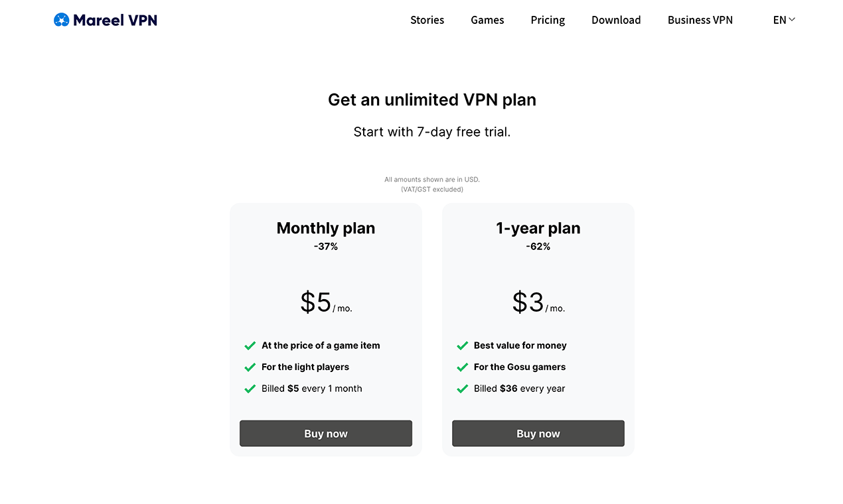
Task: Click the Mareel VPN brand name text
Action: (115, 20)
